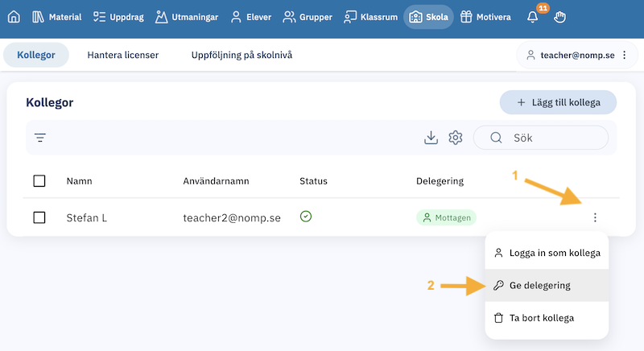Sort by Användarnamn column header
644x351 pixels.
click(x=216, y=181)
